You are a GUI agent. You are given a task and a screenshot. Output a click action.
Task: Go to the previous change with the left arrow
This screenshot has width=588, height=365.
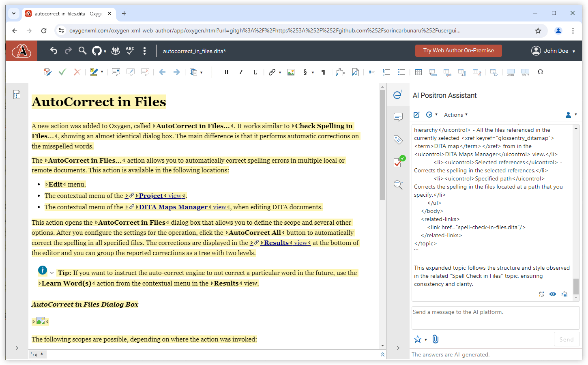(162, 72)
